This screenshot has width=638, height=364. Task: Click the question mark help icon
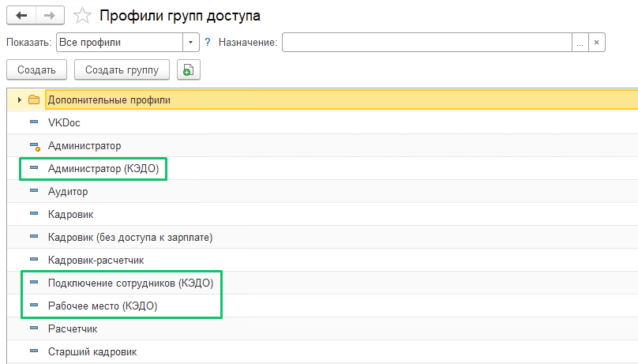coord(208,43)
